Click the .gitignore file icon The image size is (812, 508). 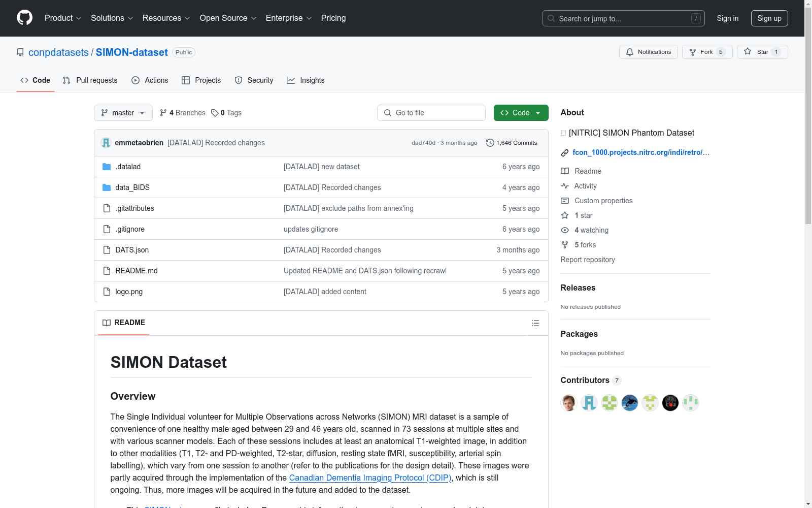click(x=107, y=229)
